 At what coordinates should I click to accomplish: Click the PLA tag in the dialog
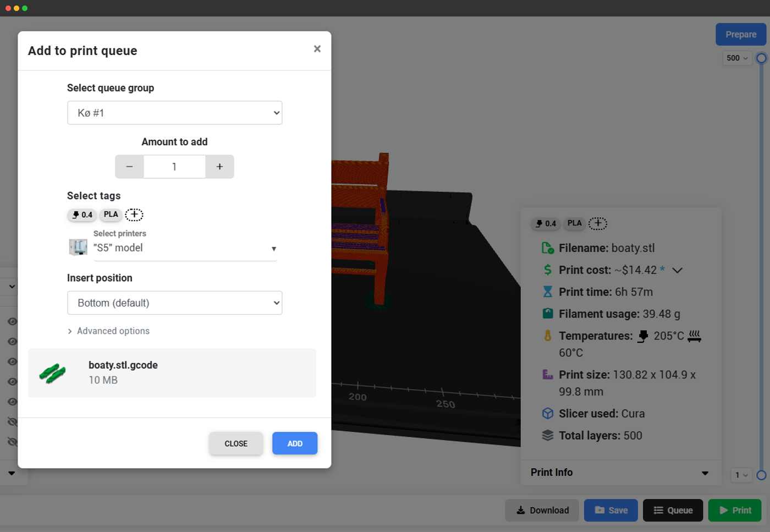[x=111, y=215]
